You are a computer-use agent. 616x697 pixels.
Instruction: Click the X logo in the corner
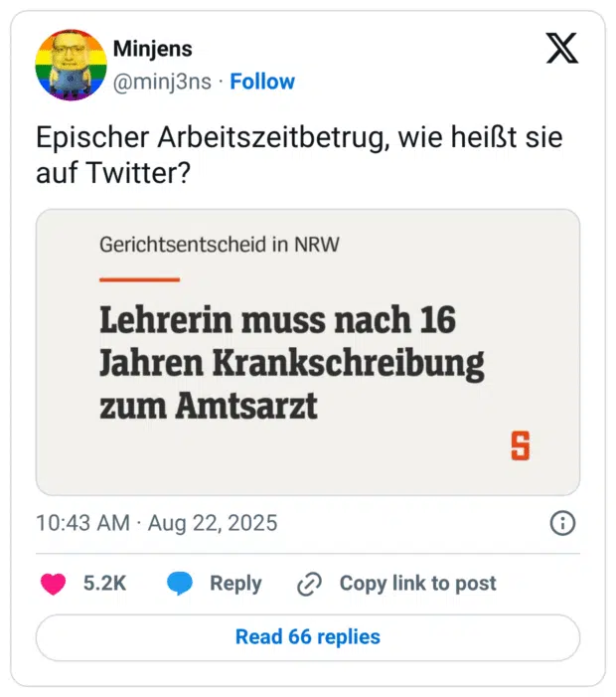561,48
